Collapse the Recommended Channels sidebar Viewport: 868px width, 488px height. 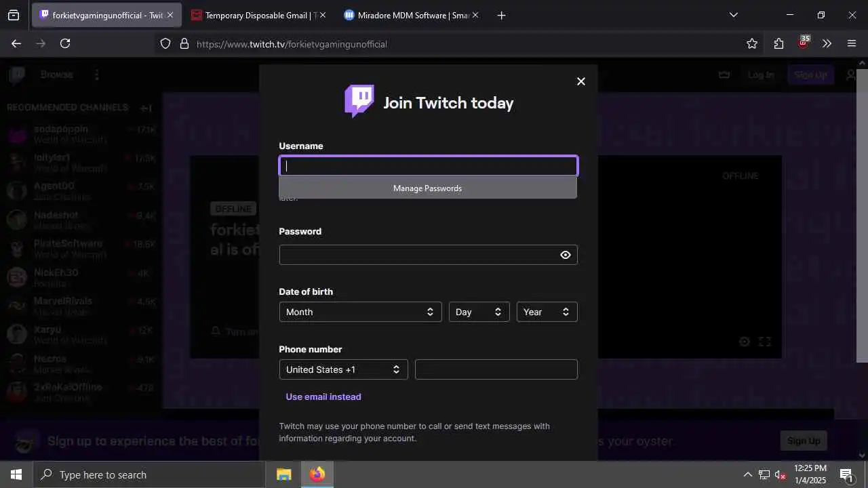click(146, 108)
